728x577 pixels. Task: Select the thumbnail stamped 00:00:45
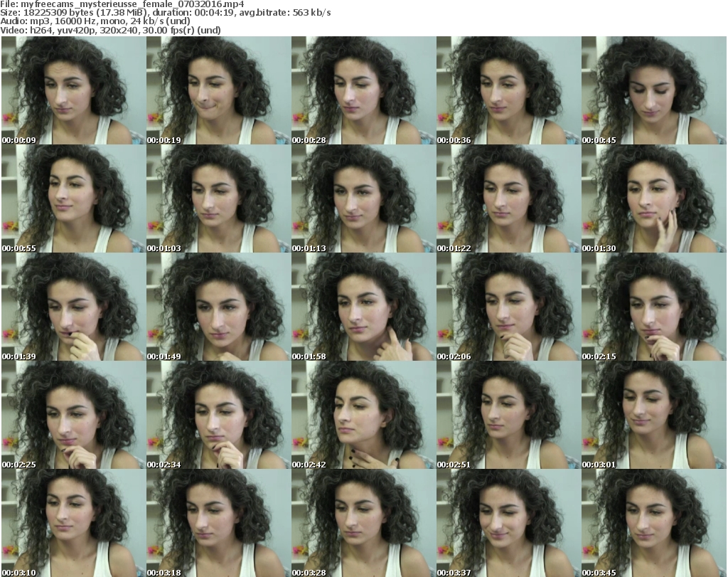653,90
